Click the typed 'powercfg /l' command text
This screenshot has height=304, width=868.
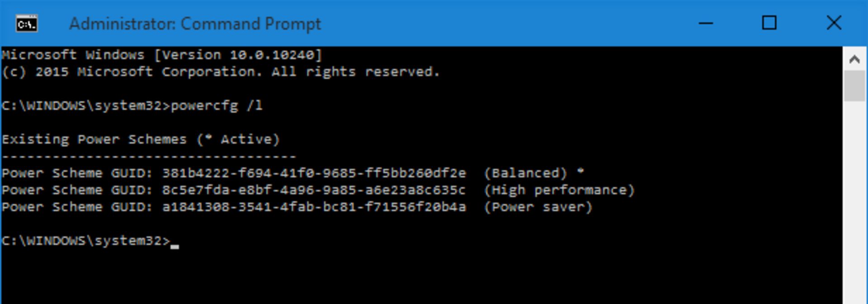[217, 106]
